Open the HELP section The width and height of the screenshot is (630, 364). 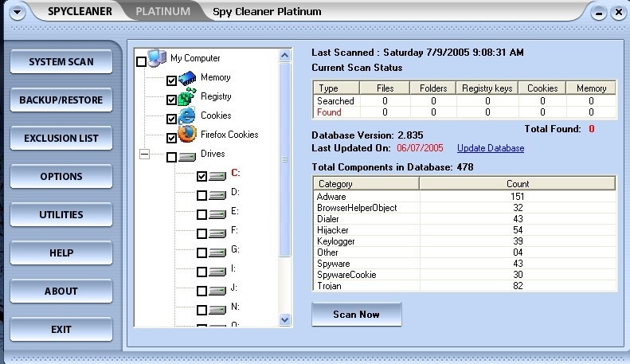(x=61, y=253)
